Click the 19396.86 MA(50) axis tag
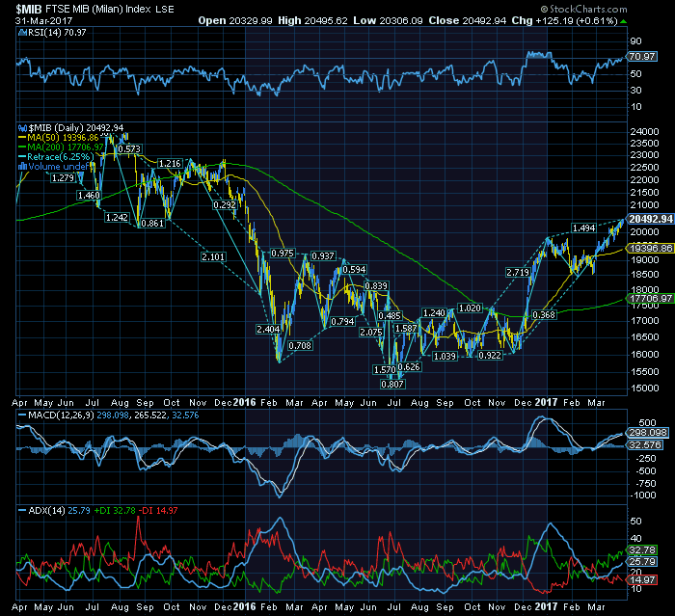This screenshot has width=675, height=616. (x=651, y=249)
